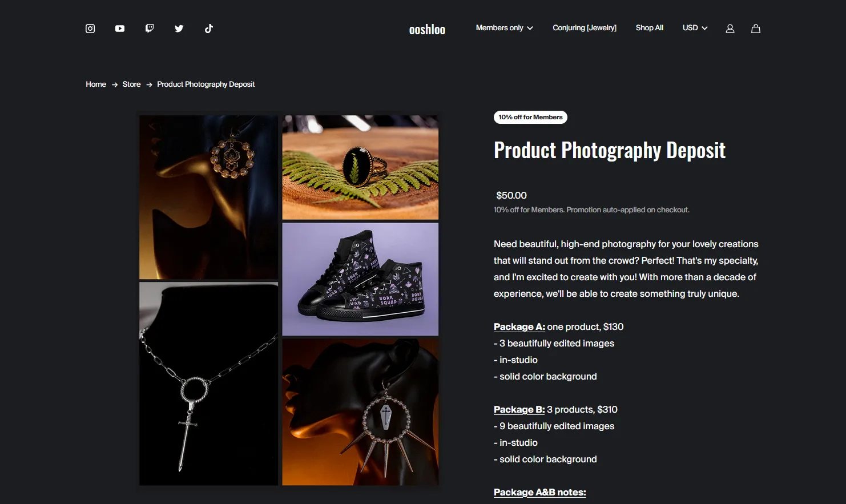Image resolution: width=846 pixels, height=504 pixels.
Task: Open the YouTube channel icon
Action: tap(120, 29)
